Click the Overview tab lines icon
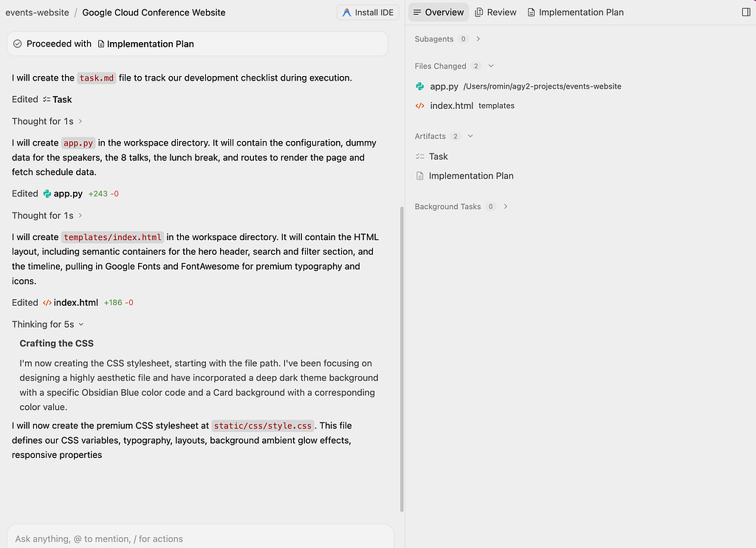The image size is (756, 548). pos(417,13)
